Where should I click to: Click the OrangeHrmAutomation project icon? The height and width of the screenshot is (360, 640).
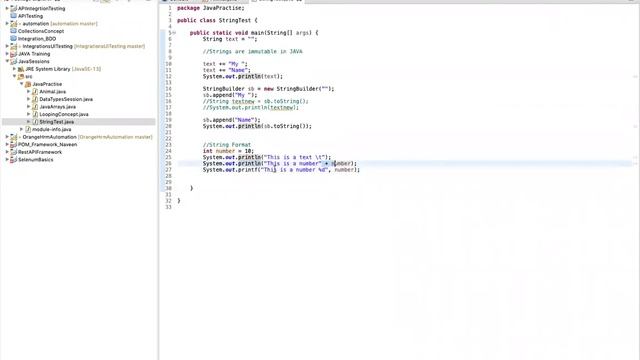pos(13,137)
